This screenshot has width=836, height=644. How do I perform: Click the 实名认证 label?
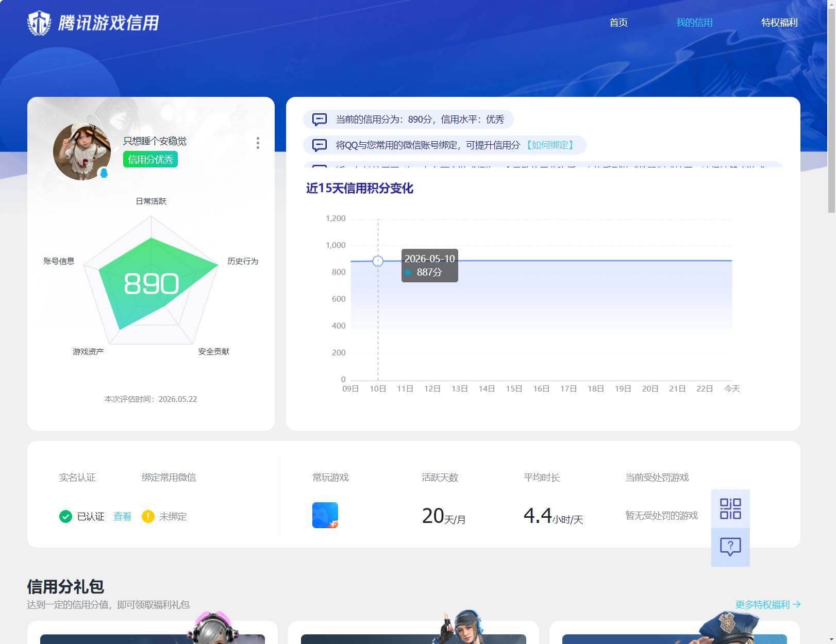(77, 478)
